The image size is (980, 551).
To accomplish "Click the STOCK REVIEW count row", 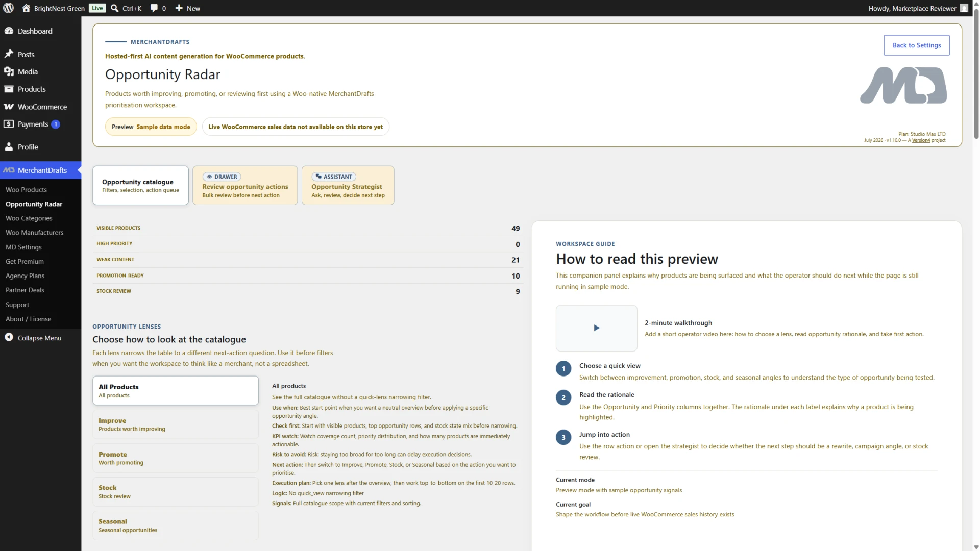I will click(308, 291).
